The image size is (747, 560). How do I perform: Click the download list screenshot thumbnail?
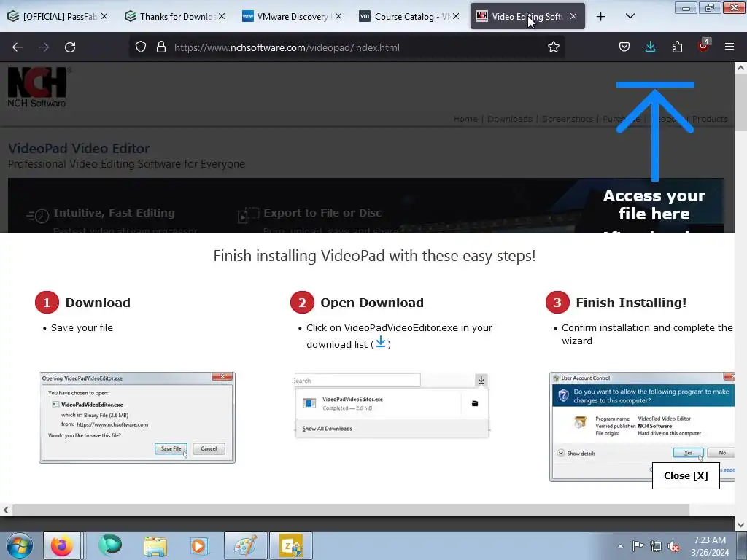pyautogui.click(x=392, y=405)
